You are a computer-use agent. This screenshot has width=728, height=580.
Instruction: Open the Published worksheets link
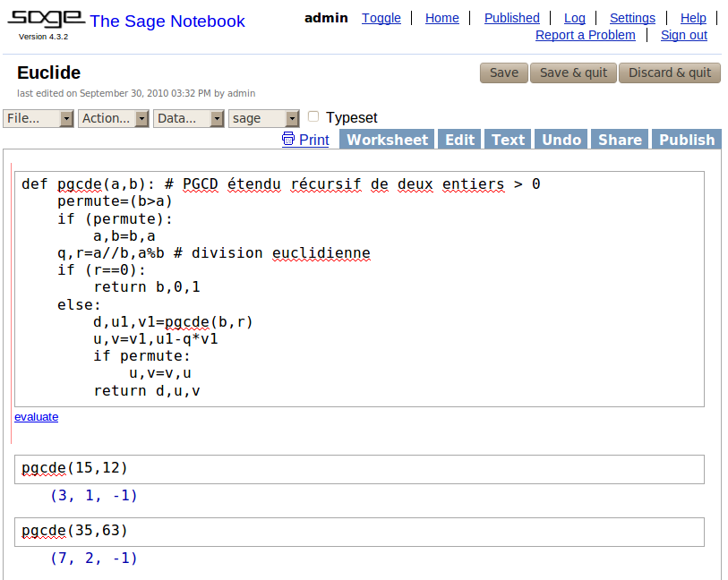(x=511, y=18)
